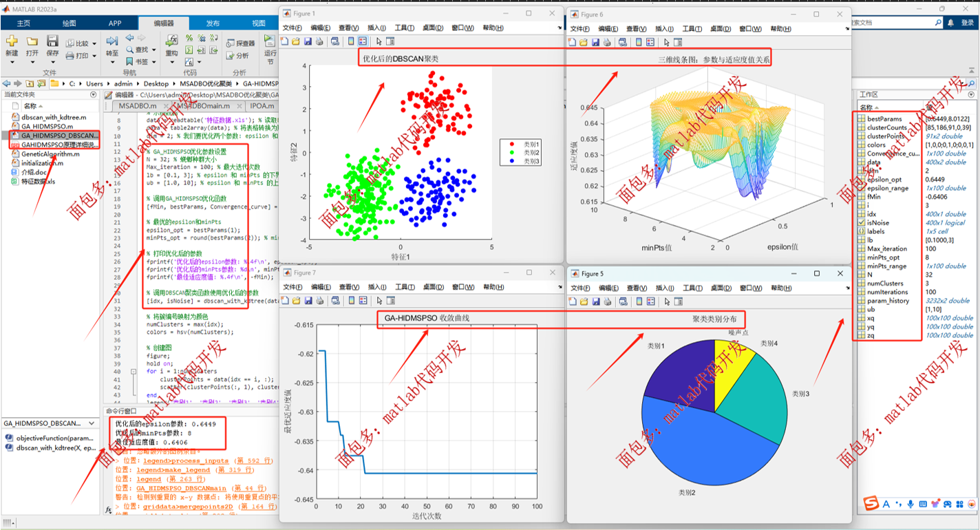Image resolution: width=980 pixels, height=530 pixels.
Task: Click the Save icon in Figure 1 toolbar
Action: [x=307, y=41]
